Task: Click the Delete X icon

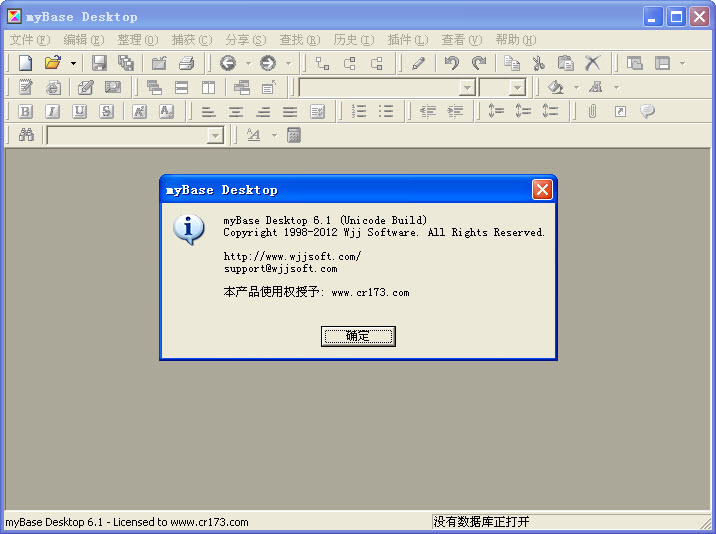Action: point(593,63)
